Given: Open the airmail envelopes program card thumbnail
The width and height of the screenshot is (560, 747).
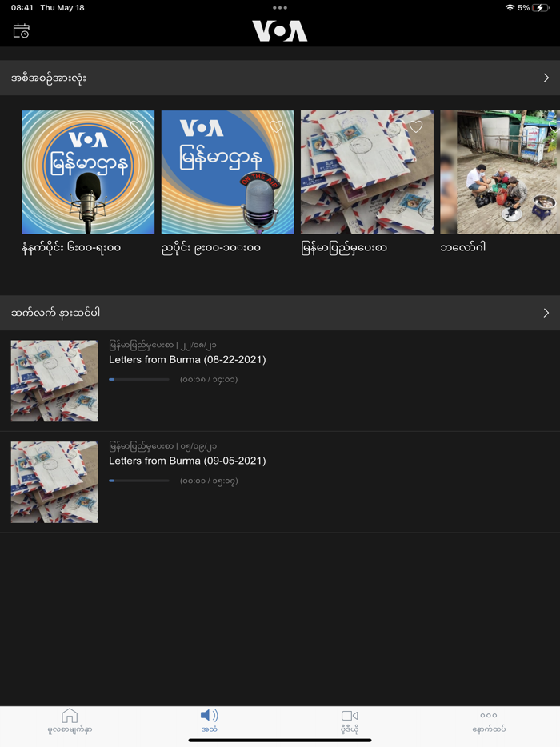Looking at the screenshot, I should tap(367, 172).
